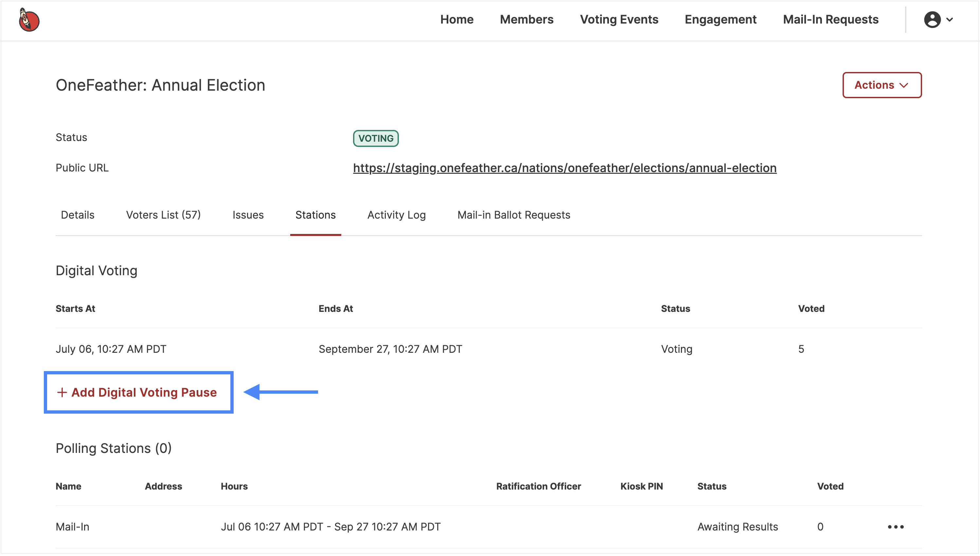Click the digital voting count 5
The width and height of the screenshot is (980, 556).
tap(801, 349)
